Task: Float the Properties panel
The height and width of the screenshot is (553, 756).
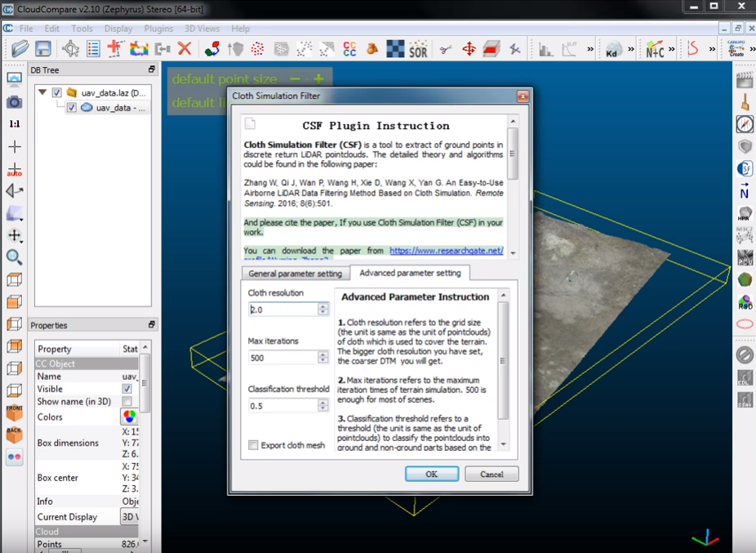Action: click(151, 325)
